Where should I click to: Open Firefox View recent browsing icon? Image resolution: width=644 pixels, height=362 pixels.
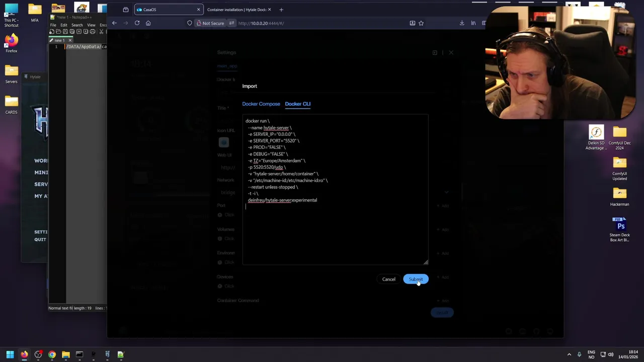pos(125,10)
